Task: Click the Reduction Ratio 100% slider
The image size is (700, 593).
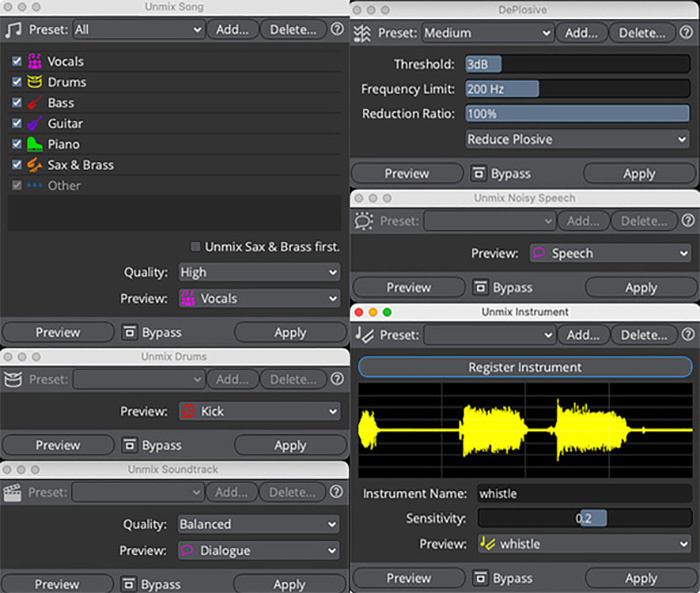Action: (578, 113)
